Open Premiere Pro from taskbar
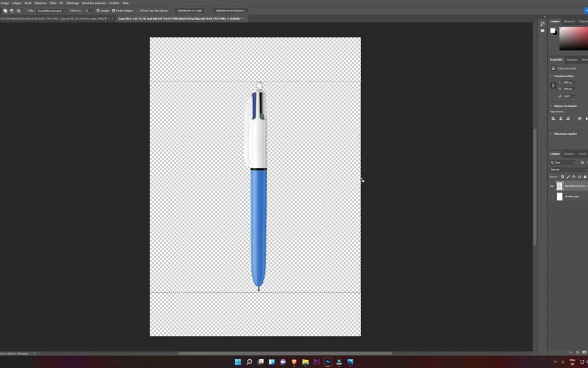 [316, 362]
